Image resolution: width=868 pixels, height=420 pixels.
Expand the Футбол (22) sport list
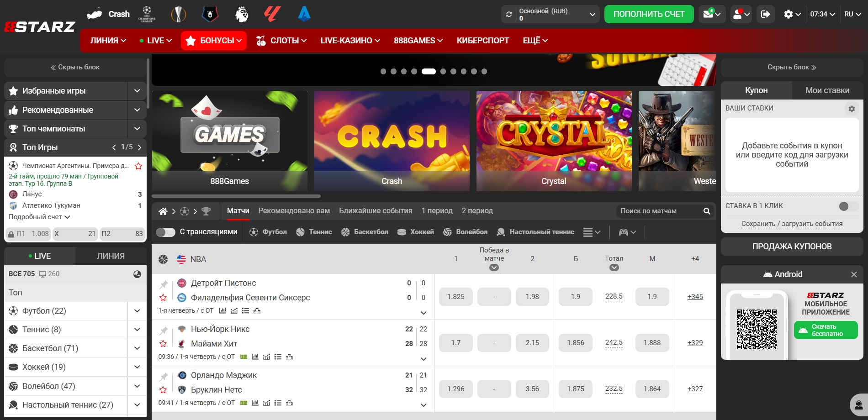[137, 311]
